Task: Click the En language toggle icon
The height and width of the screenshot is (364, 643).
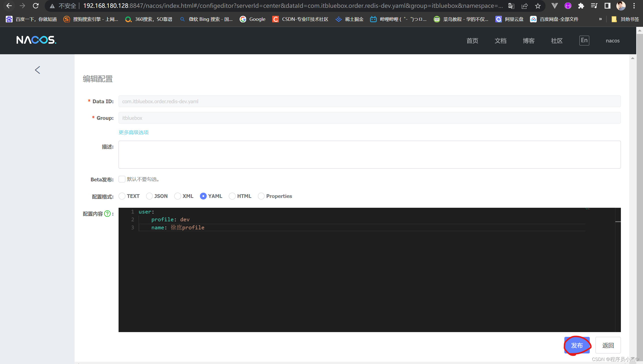Action: tap(584, 40)
